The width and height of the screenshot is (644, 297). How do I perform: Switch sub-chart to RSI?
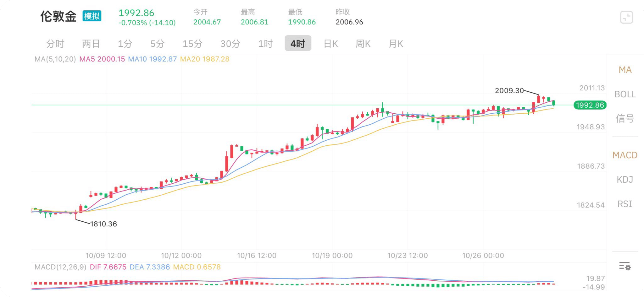point(625,204)
